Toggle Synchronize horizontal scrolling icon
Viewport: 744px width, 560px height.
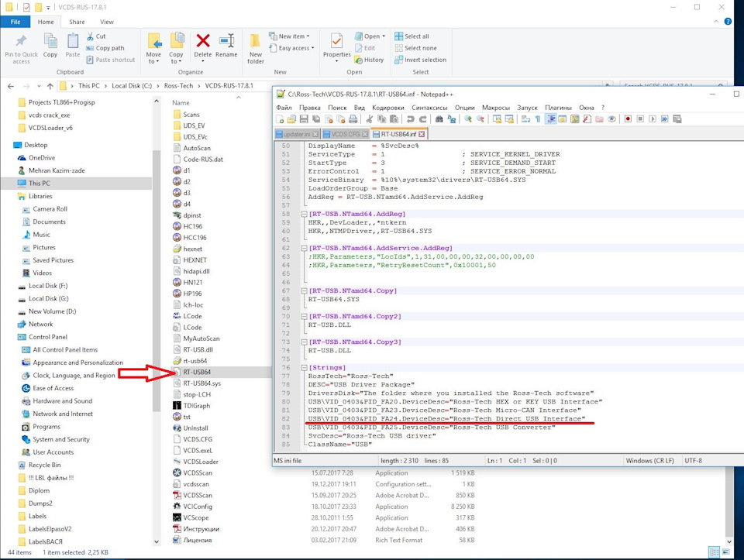pyautogui.click(x=509, y=119)
